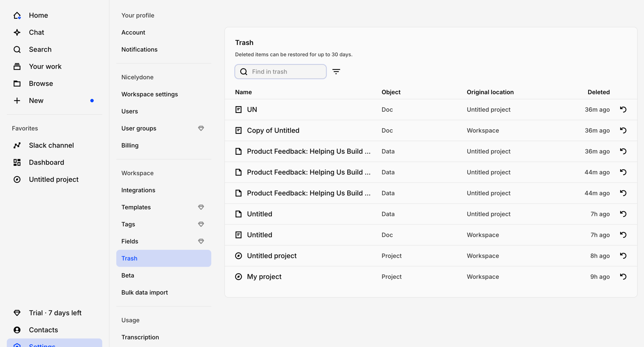Click the doc icon of UN row
This screenshot has height=347, width=644.
tap(239, 110)
